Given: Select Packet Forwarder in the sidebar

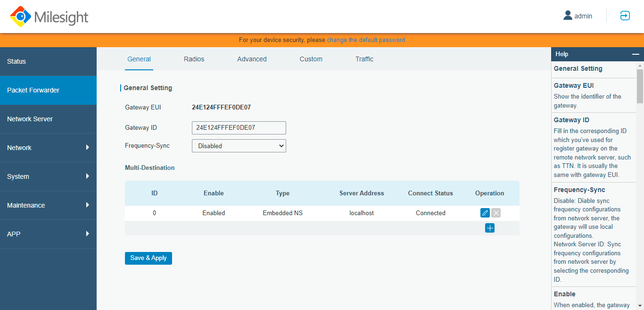Looking at the screenshot, I should (48, 90).
